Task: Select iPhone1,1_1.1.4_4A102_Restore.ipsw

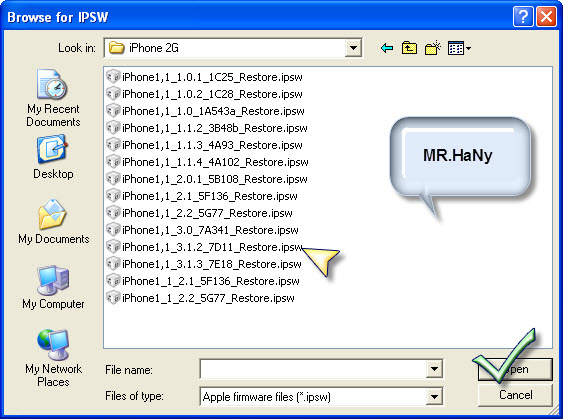Action: 208,162
